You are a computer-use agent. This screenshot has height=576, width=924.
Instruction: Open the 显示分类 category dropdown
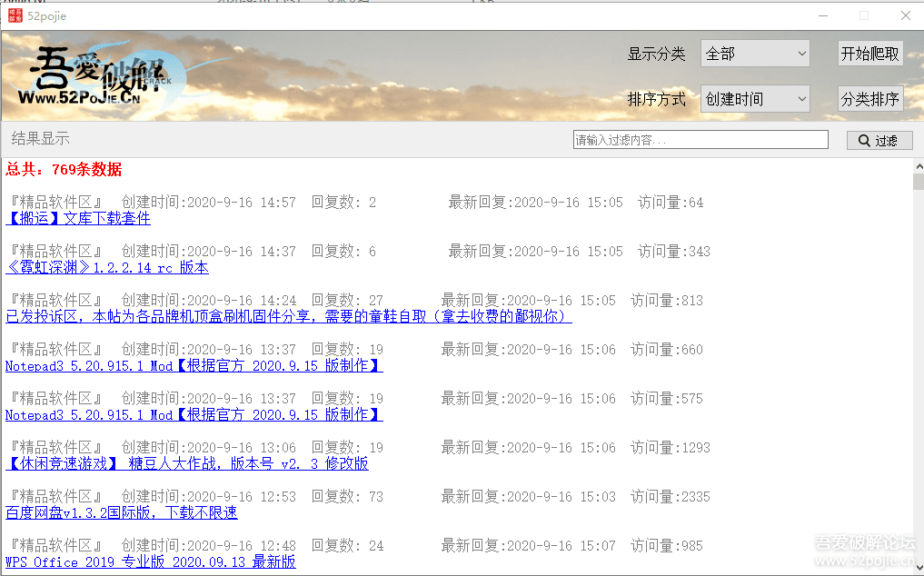pyautogui.click(x=754, y=54)
